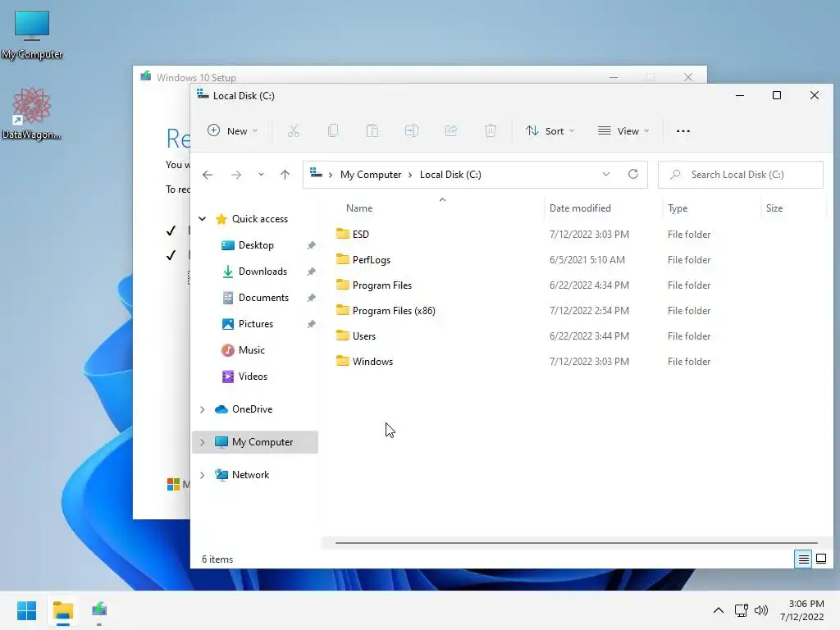This screenshot has height=630, width=840.
Task: Click the Rename icon in toolbar
Action: click(x=412, y=130)
